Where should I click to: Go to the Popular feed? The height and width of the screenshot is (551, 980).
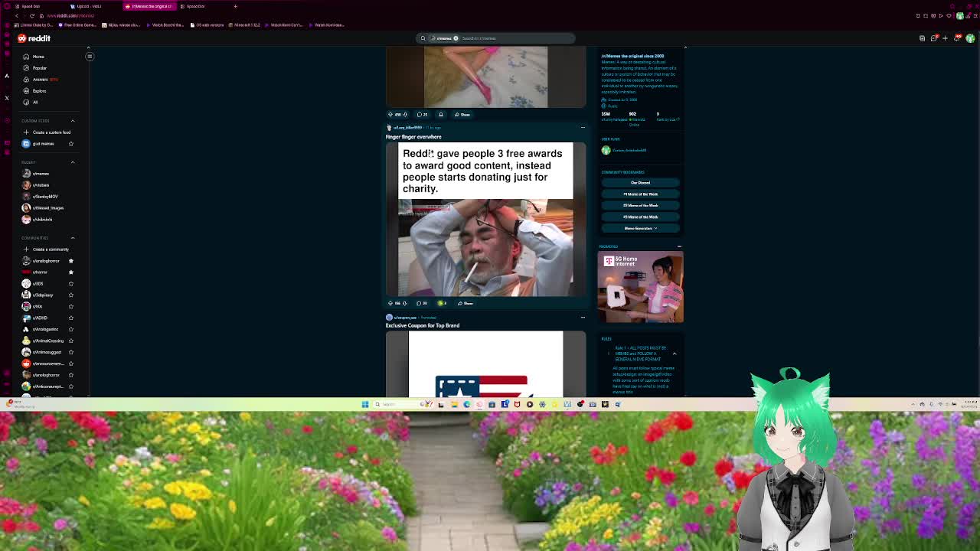tap(39, 68)
